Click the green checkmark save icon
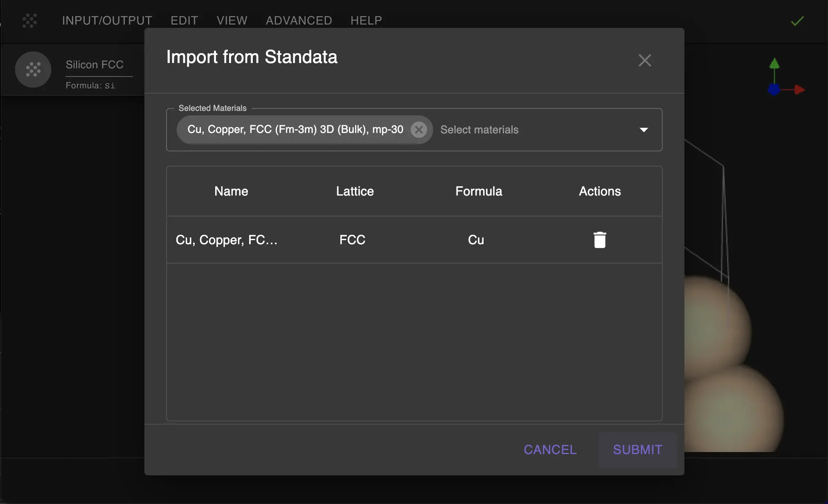 796,20
